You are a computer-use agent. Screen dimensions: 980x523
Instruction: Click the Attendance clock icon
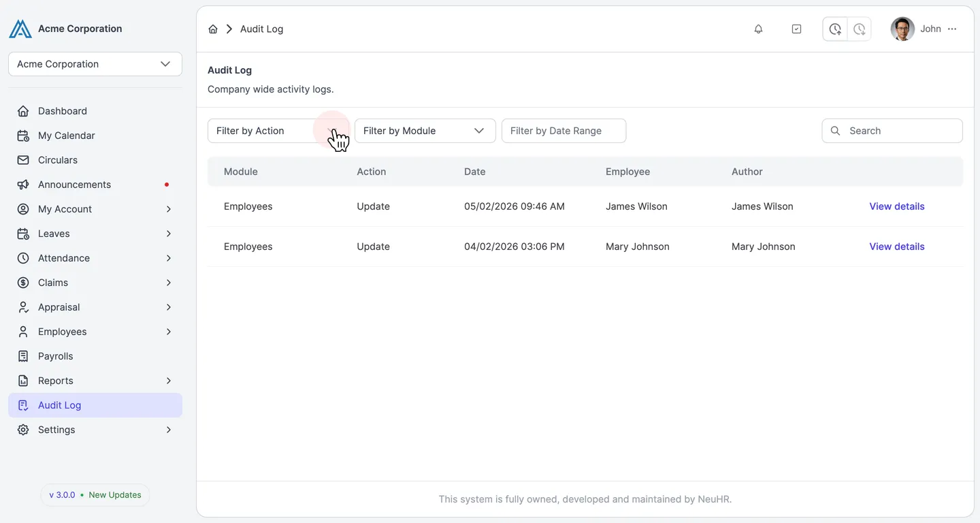point(23,258)
